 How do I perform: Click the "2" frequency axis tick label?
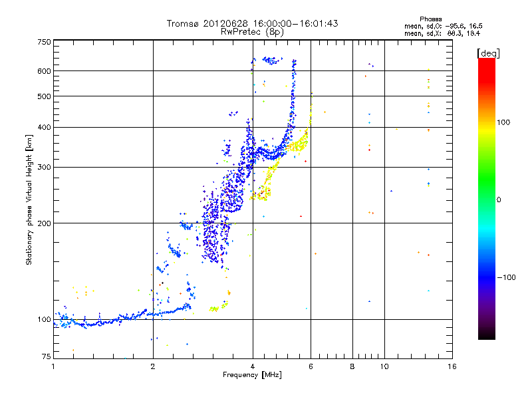(153, 366)
